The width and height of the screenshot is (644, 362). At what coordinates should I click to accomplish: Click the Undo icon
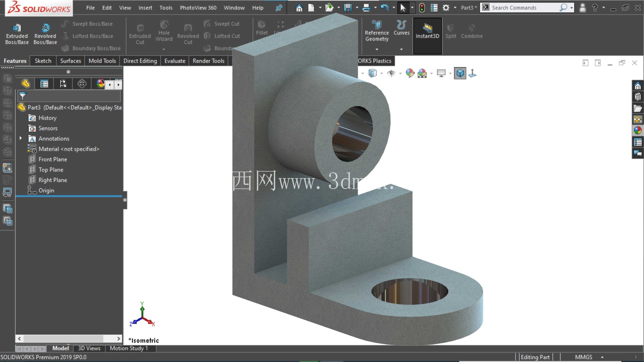384,8
